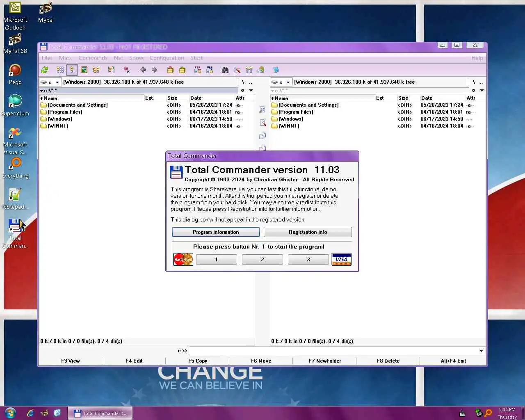The width and height of the screenshot is (525, 420).
Task: Open the left panel favorites asterisk menu
Action: pos(242,90)
